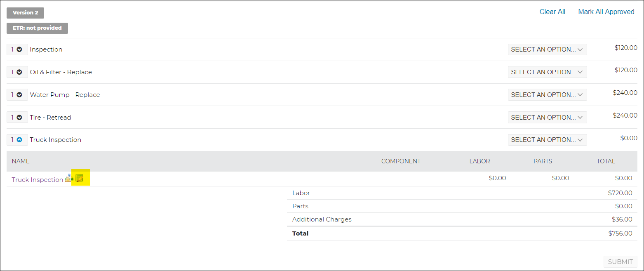644x271 pixels.
Task: Choose an option for Water Pump - Replace
Action: [547, 95]
